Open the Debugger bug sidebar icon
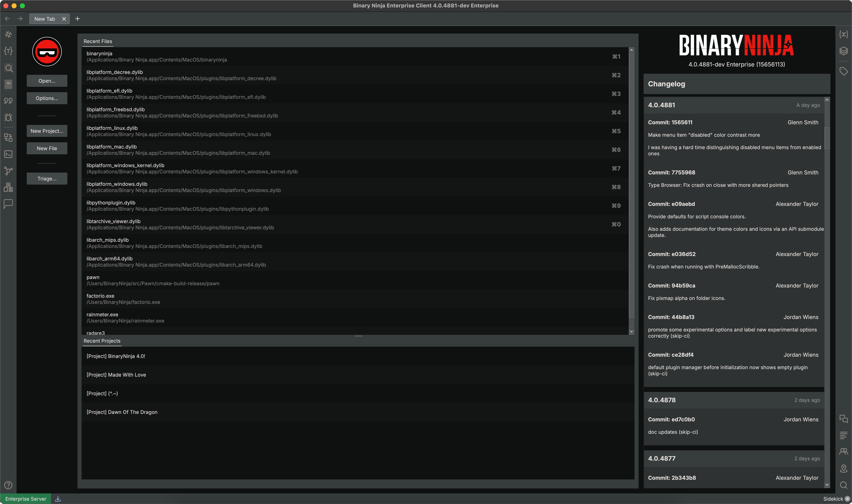 click(8, 117)
